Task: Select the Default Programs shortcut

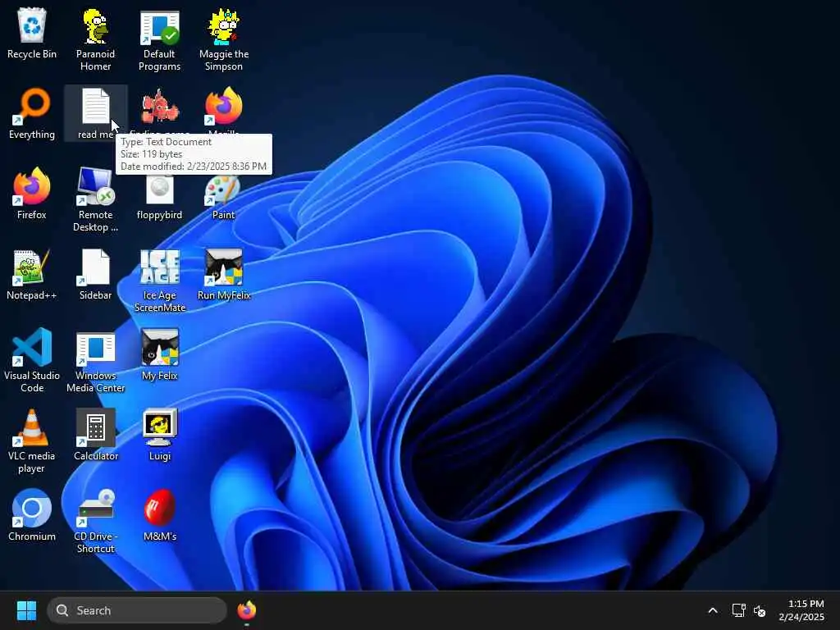Action: tap(160, 40)
